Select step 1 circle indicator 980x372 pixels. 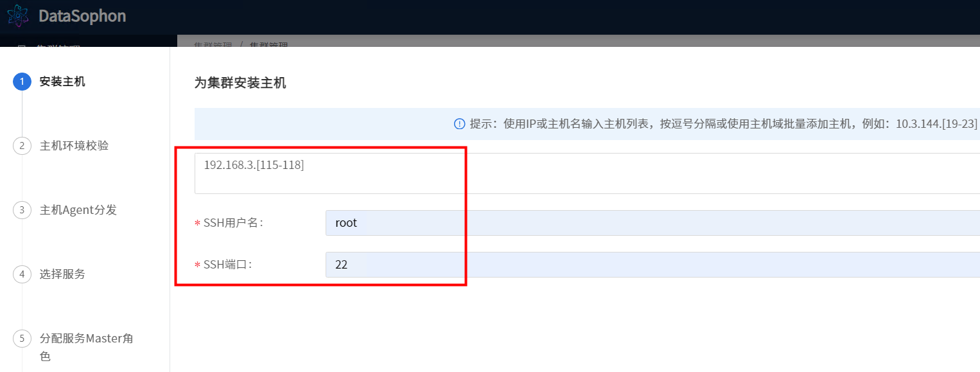pyautogui.click(x=22, y=82)
